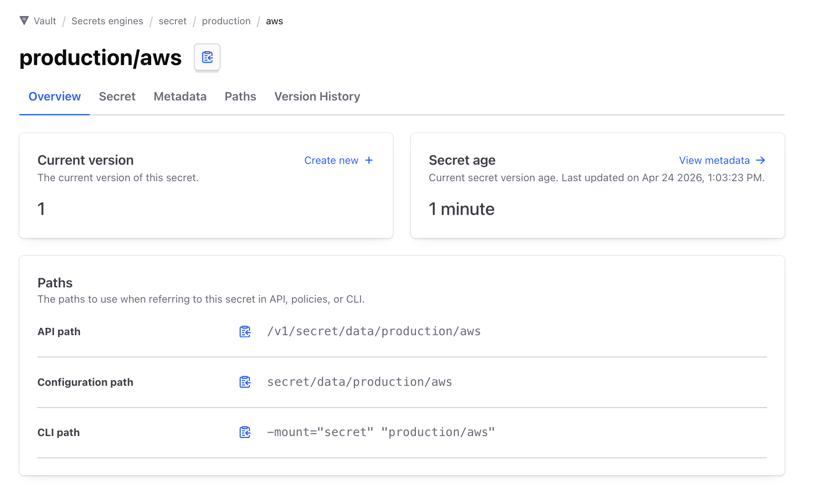Switch to the Secret tab

point(117,96)
